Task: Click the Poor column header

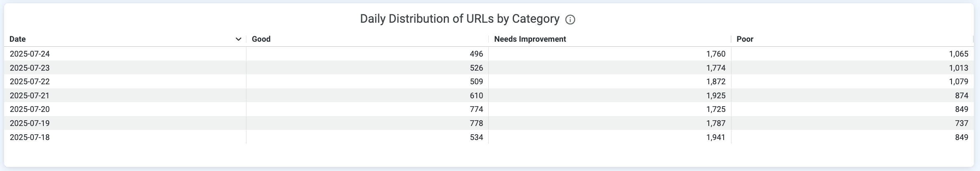Action: [x=745, y=39]
